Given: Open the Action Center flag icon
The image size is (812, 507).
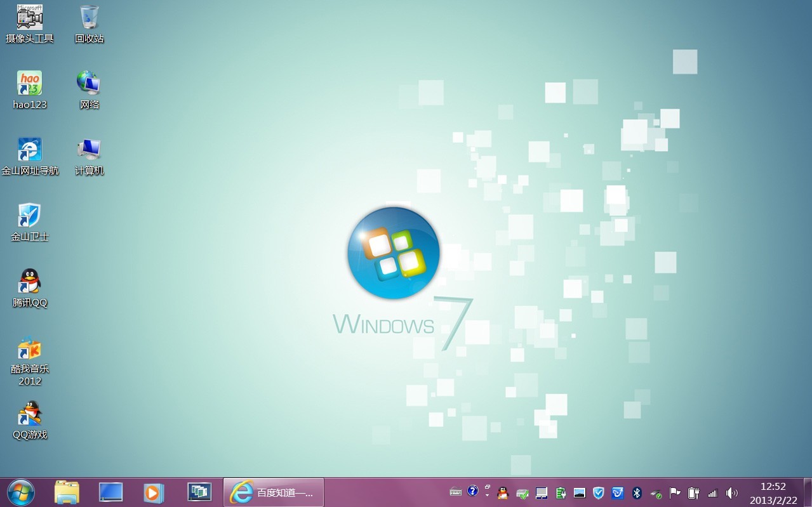Looking at the screenshot, I should [675, 493].
